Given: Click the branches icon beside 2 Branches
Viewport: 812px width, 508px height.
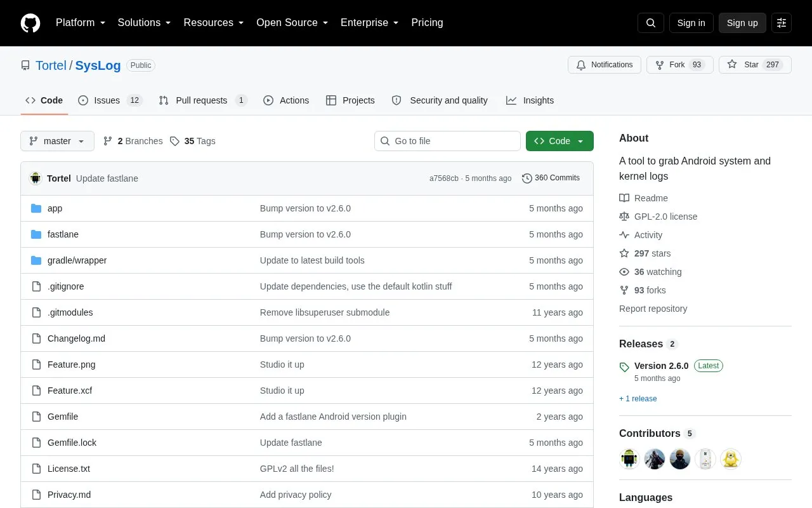Looking at the screenshot, I should [x=108, y=141].
